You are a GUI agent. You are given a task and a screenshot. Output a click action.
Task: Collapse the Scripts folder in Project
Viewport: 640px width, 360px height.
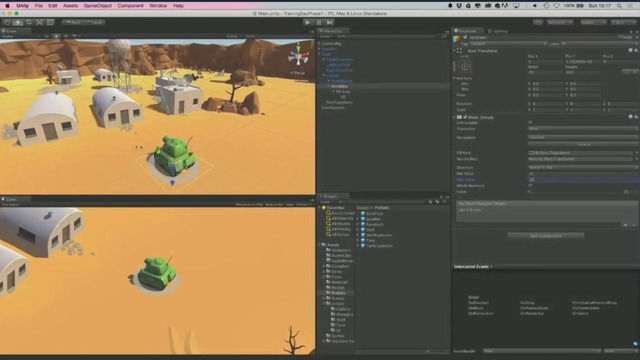324,304
